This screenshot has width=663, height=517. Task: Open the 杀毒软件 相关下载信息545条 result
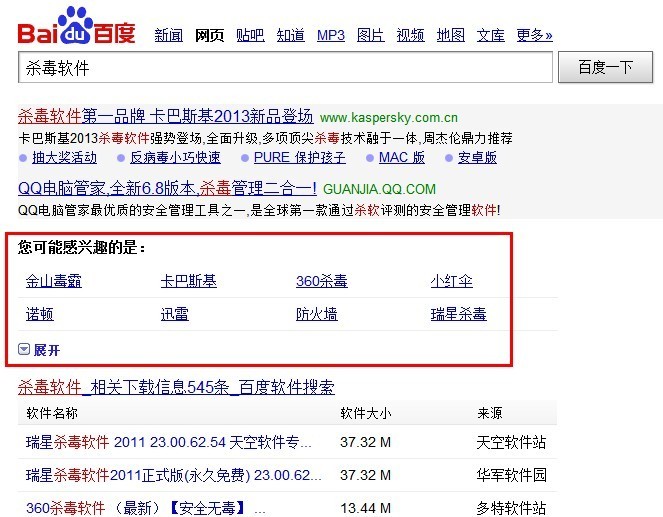[176, 387]
